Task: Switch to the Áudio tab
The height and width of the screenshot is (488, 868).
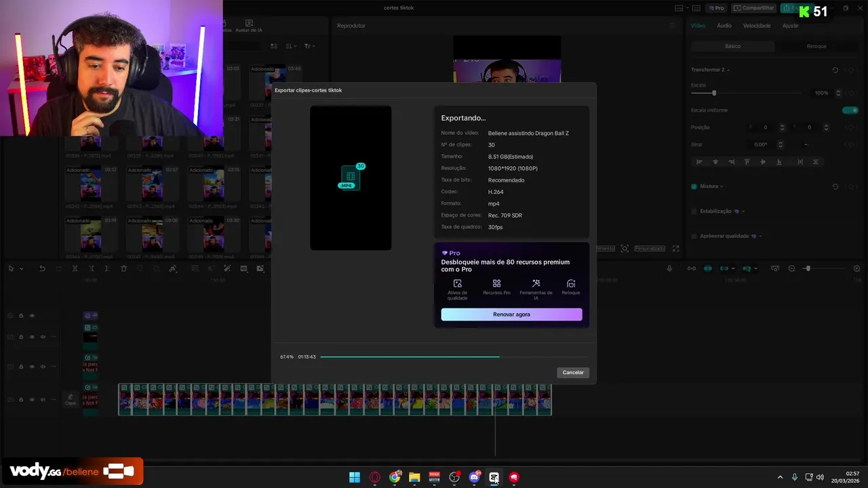Action: click(x=724, y=26)
